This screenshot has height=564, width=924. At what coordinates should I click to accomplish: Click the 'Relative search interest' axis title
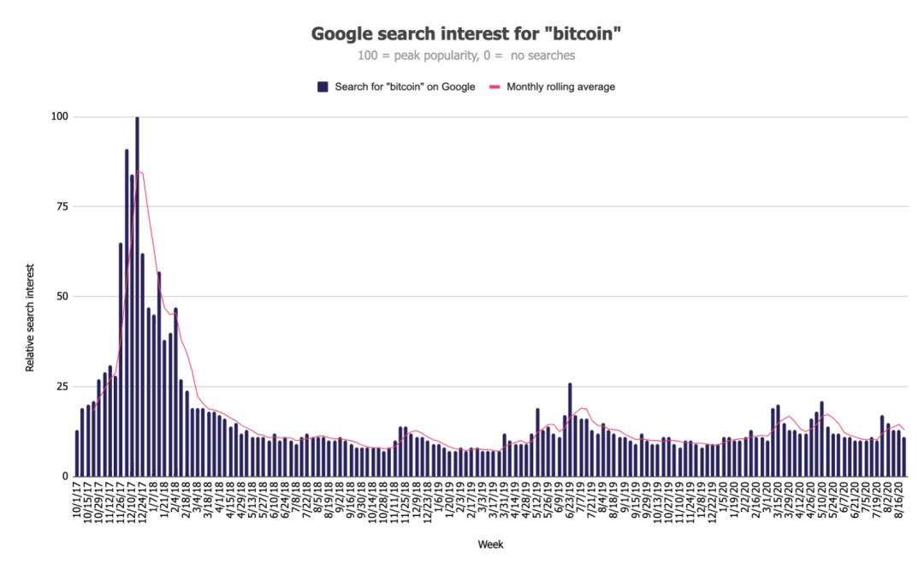click(x=29, y=318)
